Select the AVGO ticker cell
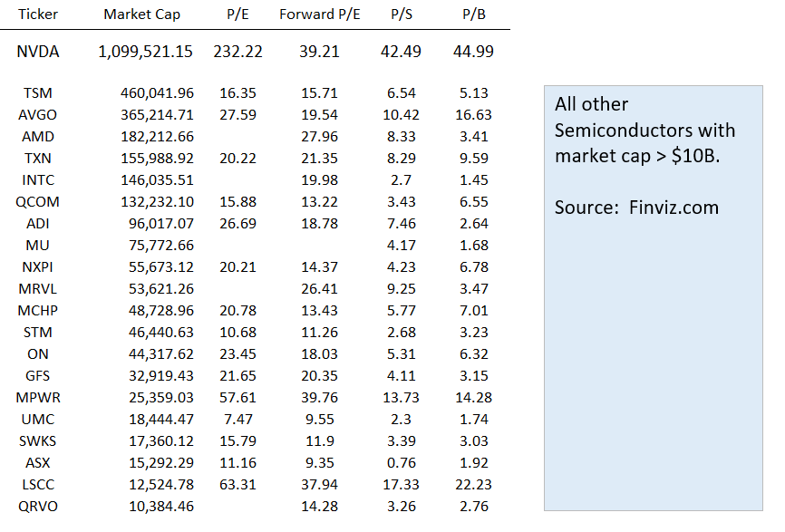The width and height of the screenshot is (785, 532). point(38,115)
